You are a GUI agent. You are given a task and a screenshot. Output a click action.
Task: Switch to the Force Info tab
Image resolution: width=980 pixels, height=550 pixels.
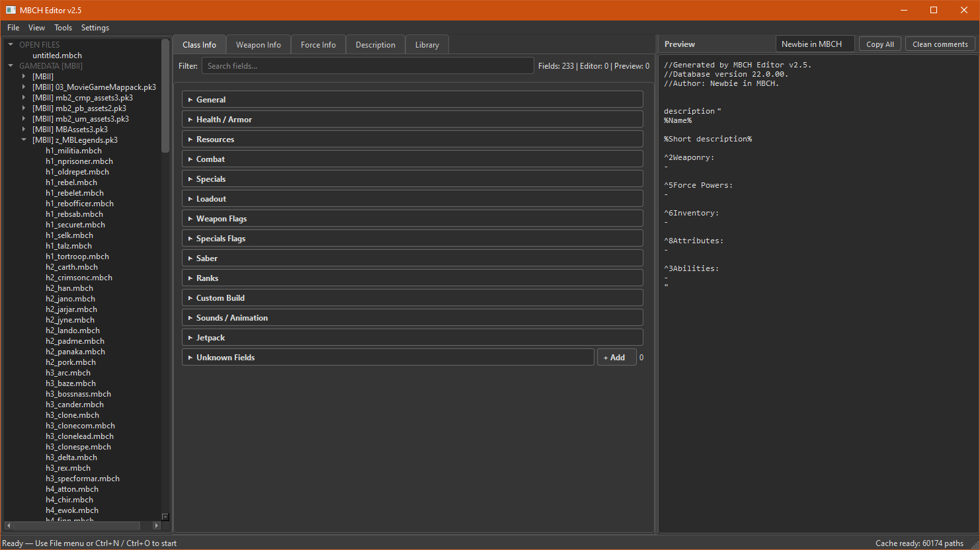point(318,45)
